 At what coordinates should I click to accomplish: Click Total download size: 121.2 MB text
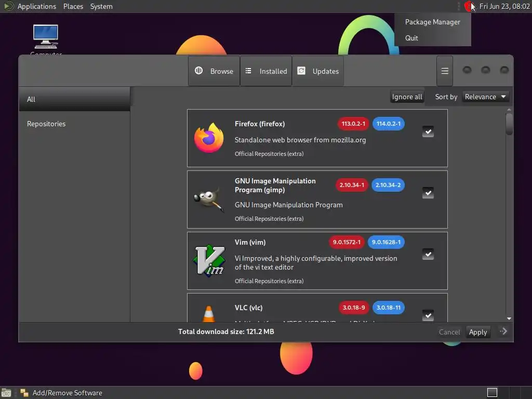click(226, 331)
